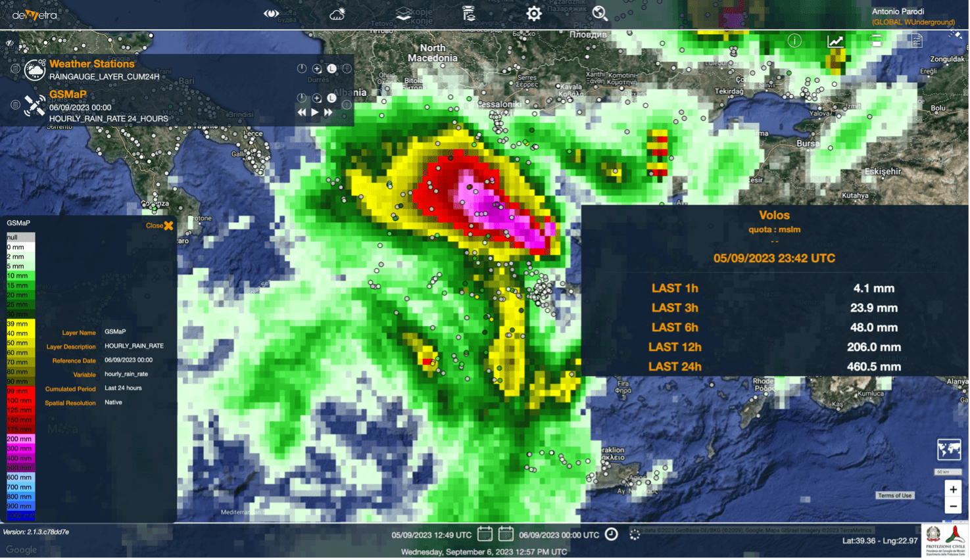Play the GSMaP rain animation

(x=314, y=112)
